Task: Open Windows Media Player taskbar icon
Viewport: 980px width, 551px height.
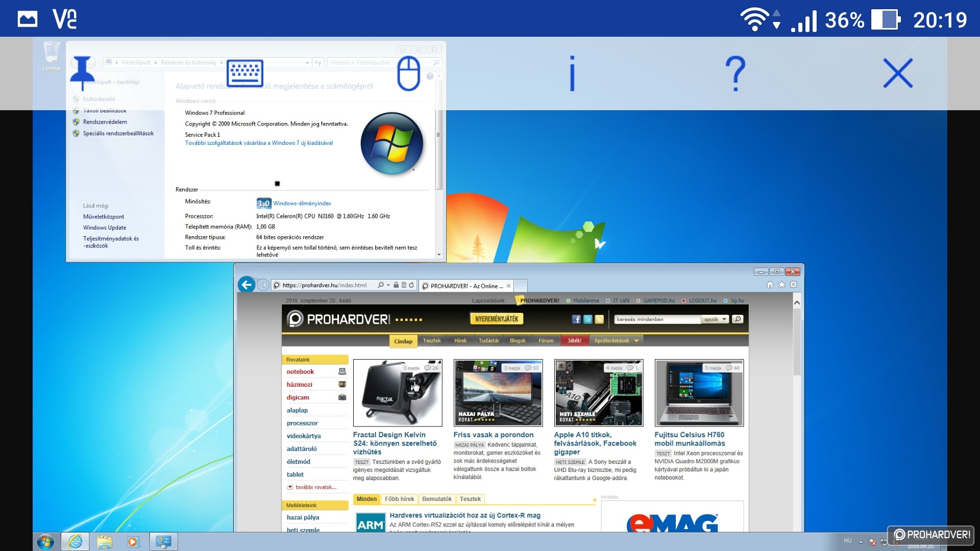Action: pyautogui.click(x=133, y=541)
